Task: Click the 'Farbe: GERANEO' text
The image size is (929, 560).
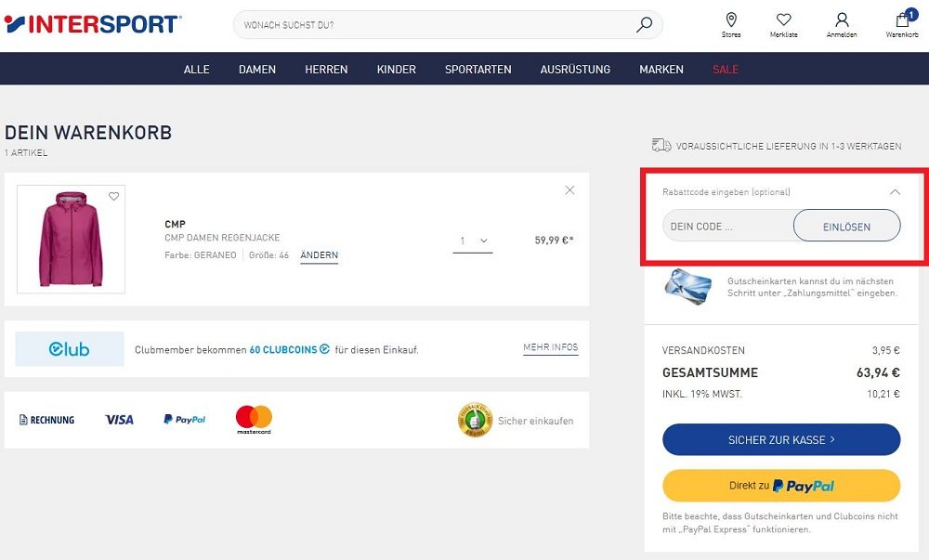Action: 201,255
